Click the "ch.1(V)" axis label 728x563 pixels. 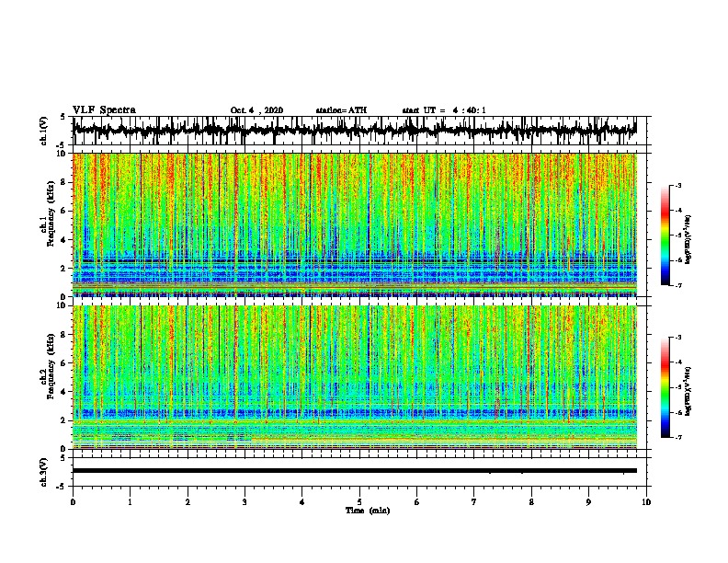pyautogui.click(x=44, y=131)
